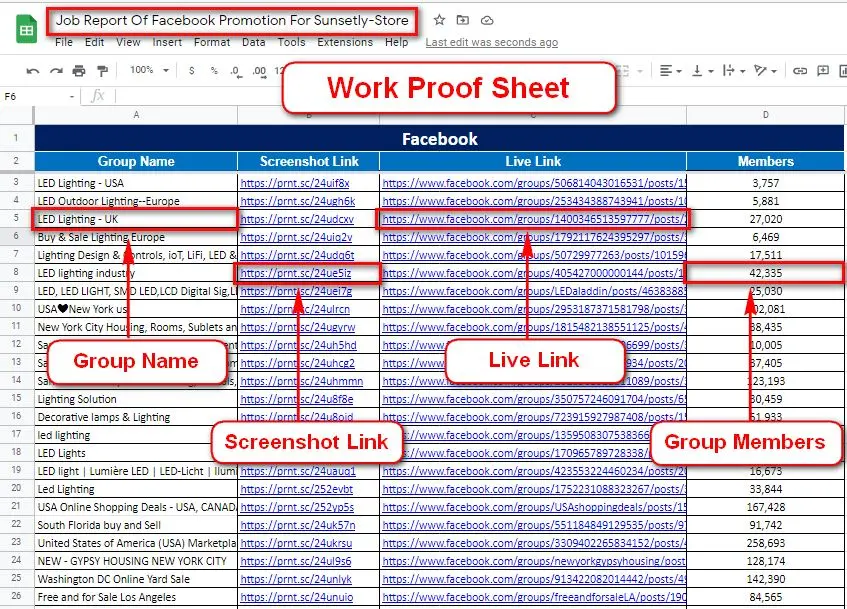Open 'Last edit was seconds ago' history
Viewport: 847px width, 609px height.
click(492, 42)
